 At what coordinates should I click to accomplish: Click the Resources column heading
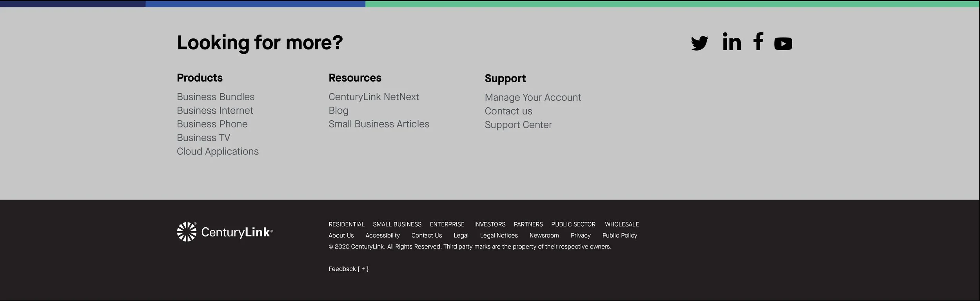click(355, 78)
